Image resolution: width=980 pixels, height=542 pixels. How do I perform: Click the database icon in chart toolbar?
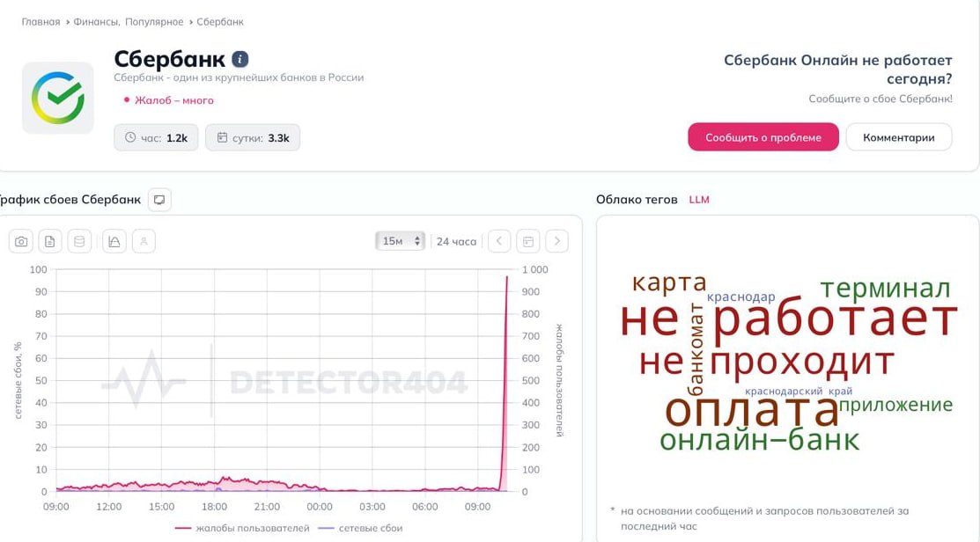click(x=79, y=241)
